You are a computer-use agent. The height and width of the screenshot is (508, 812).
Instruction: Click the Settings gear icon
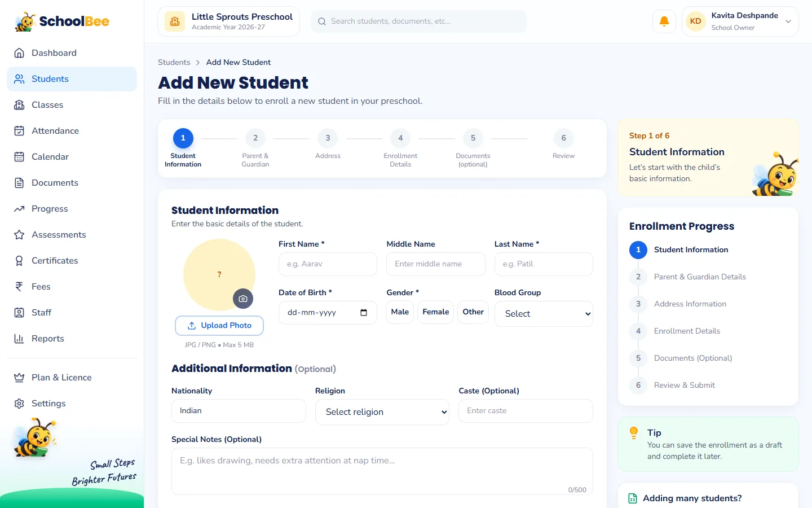[x=19, y=404]
